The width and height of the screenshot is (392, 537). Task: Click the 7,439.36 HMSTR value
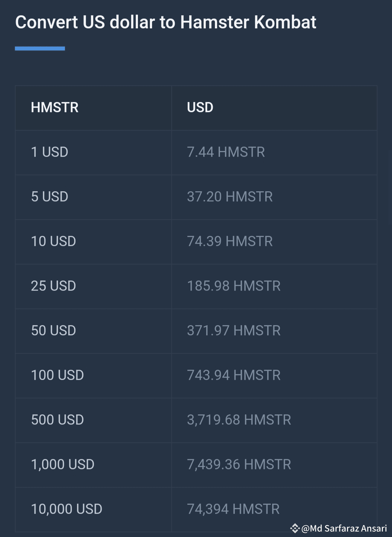239,464
